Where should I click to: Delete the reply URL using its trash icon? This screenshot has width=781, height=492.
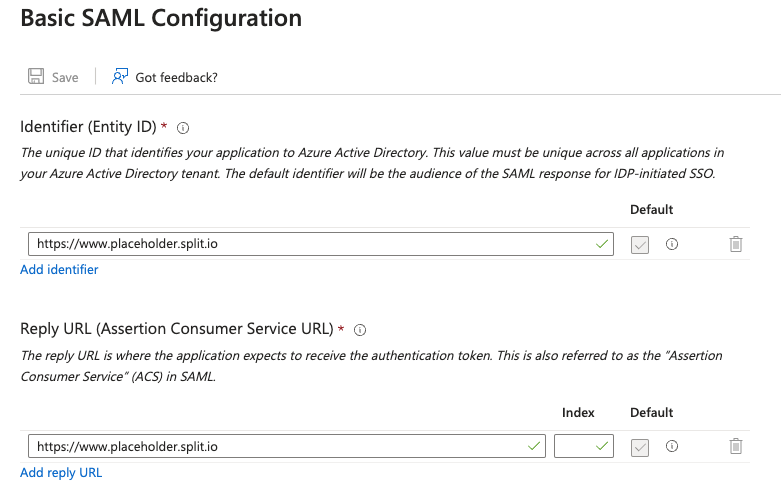pyautogui.click(x=736, y=446)
